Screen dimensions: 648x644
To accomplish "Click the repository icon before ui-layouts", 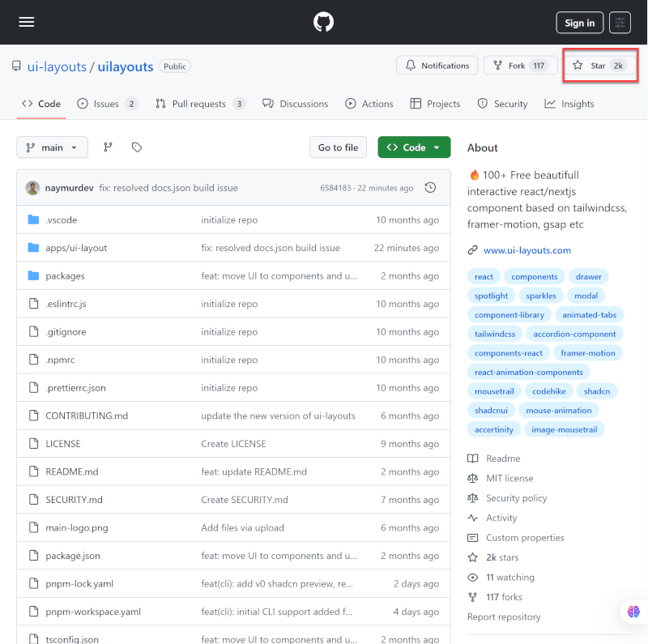I will 16,66.
